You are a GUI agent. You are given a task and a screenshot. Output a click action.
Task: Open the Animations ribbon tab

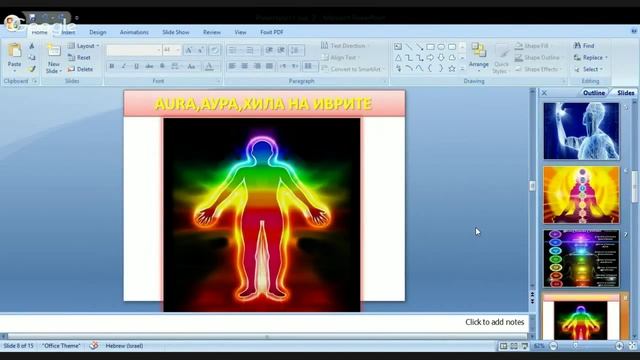(x=134, y=32)
